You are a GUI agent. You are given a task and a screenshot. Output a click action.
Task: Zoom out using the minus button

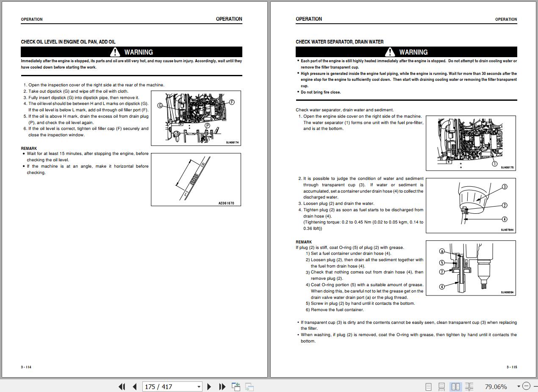pos(526,386)
